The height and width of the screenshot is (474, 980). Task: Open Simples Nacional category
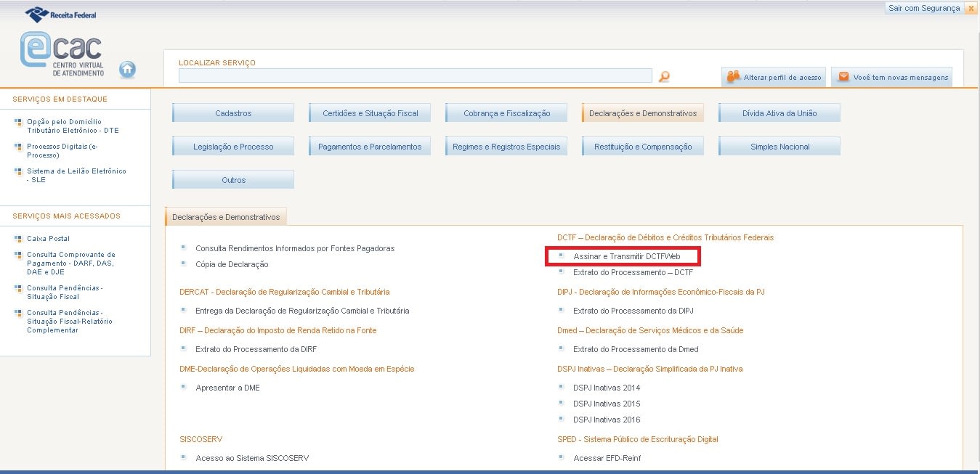[779, 147]
